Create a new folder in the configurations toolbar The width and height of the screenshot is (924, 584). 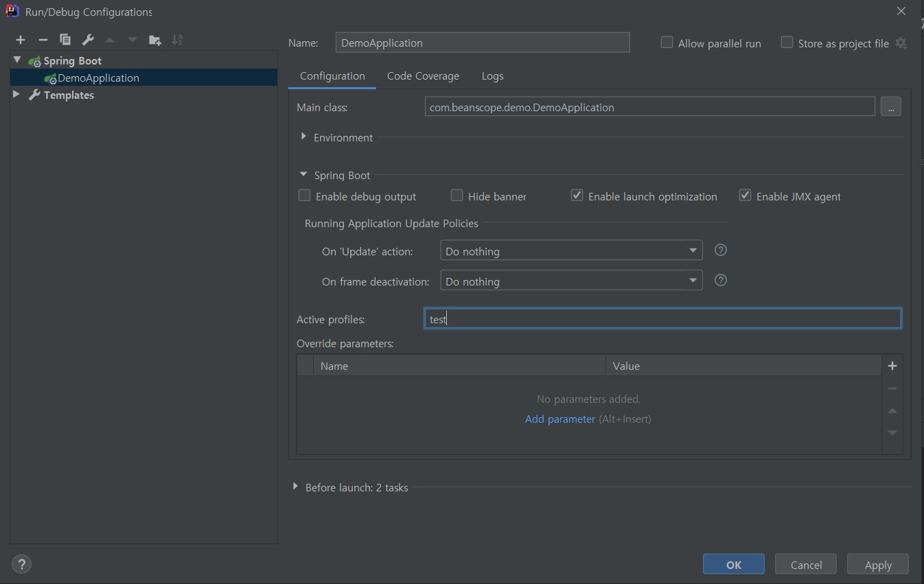click(155, 40)
